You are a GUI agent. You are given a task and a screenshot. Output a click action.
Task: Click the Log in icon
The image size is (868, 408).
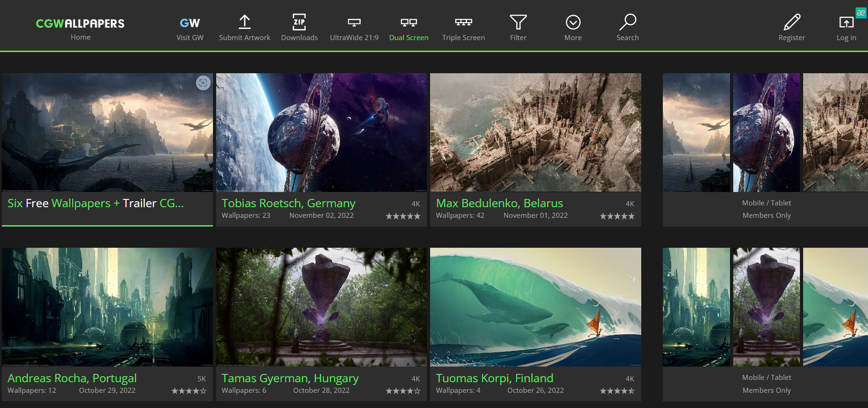[x=846, y=22]
